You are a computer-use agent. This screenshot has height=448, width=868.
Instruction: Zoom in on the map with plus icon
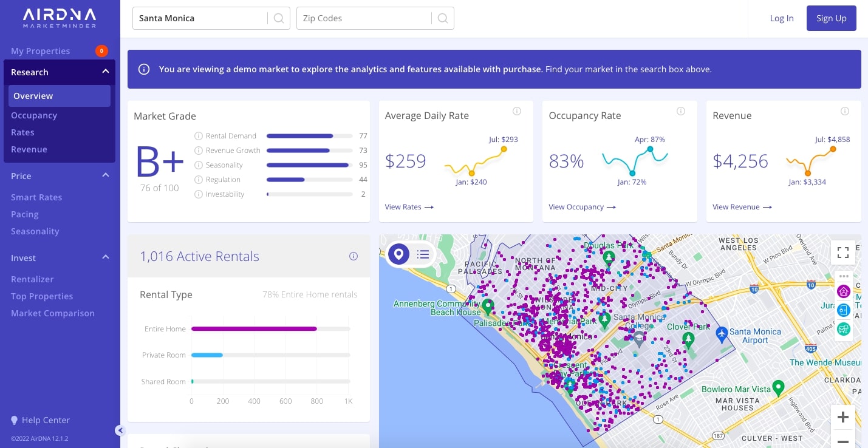coord(843,417)
